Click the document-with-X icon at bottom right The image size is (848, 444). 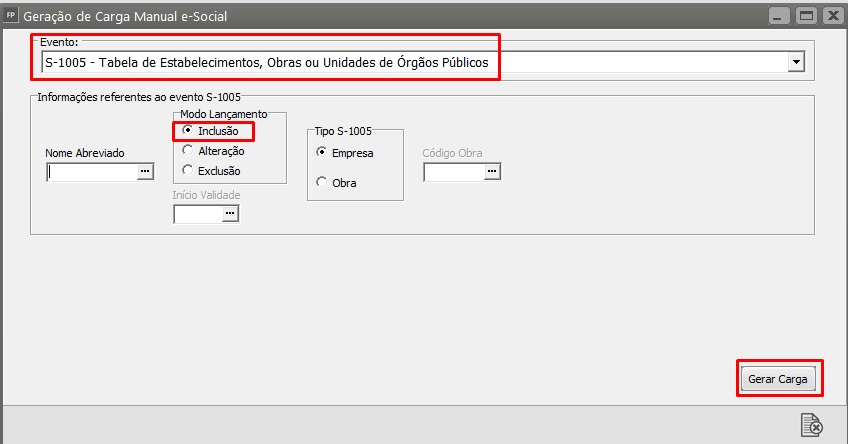[x=811, y=425]
